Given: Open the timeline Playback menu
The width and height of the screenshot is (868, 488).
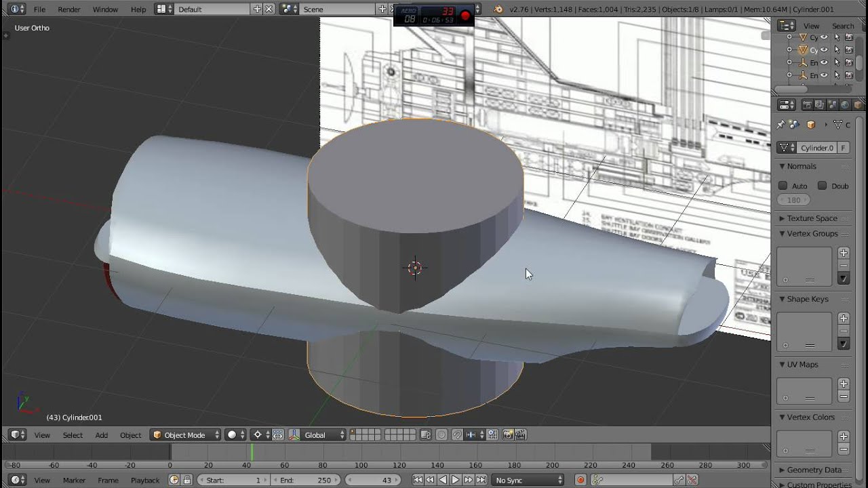Looking at the screenshot, I should (145, 480).
